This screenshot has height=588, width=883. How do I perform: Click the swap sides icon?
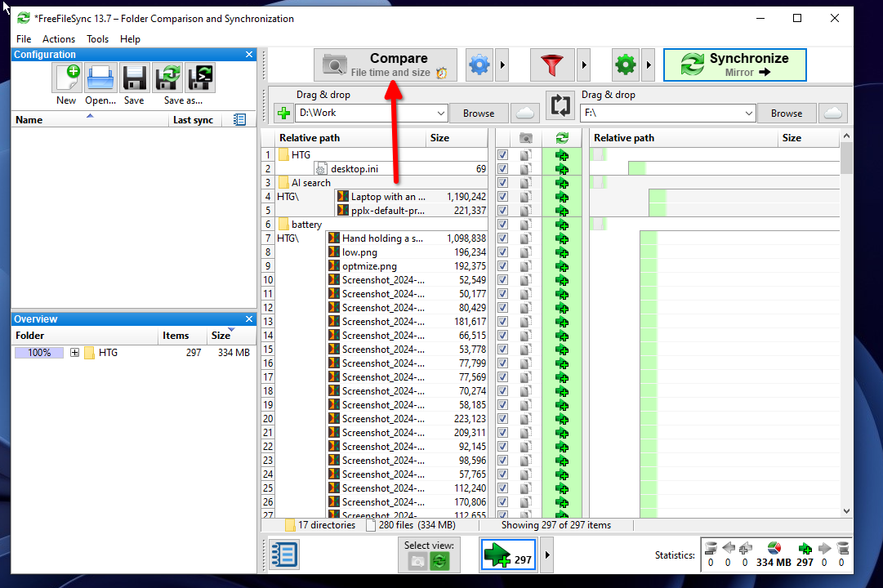tap(560, 105)
